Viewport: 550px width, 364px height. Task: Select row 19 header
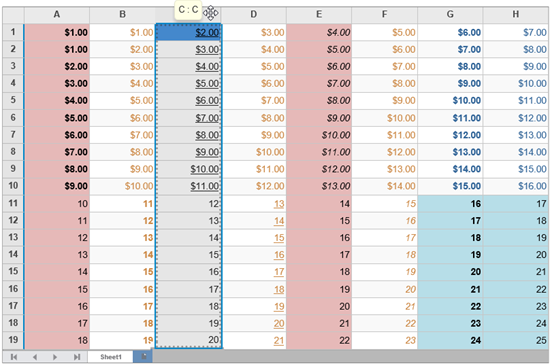(x=13, y=340)
